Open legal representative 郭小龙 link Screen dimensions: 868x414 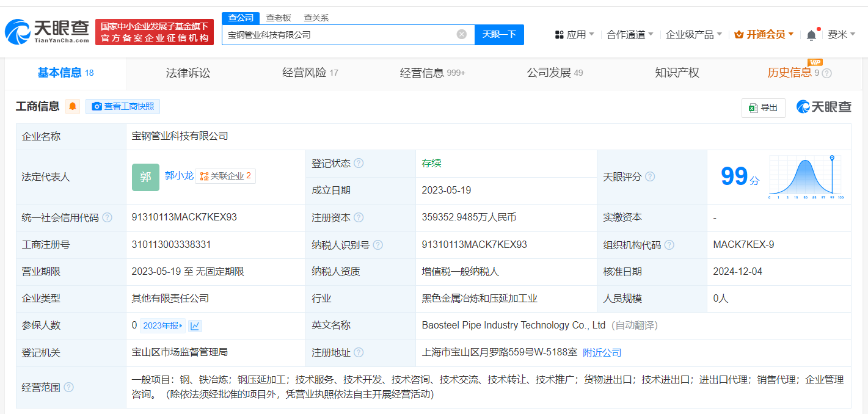coord(179,176)
